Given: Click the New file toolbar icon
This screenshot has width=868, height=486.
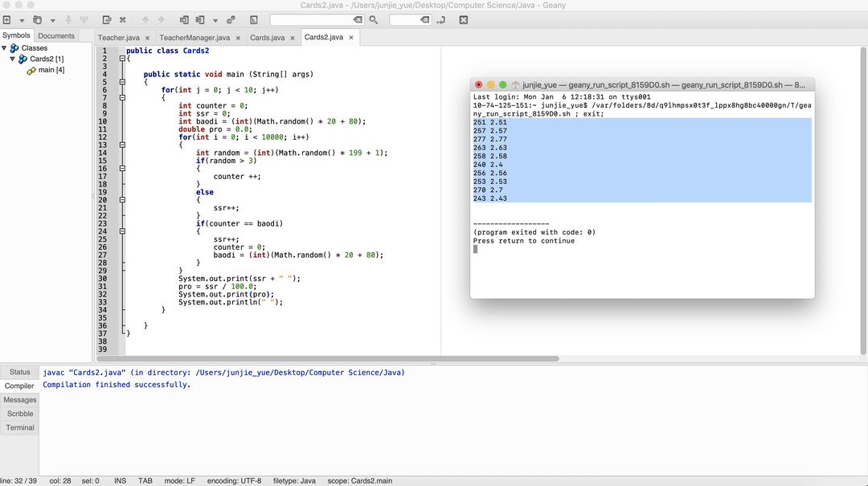Looking at the screenshot, I should click(6, 20).
